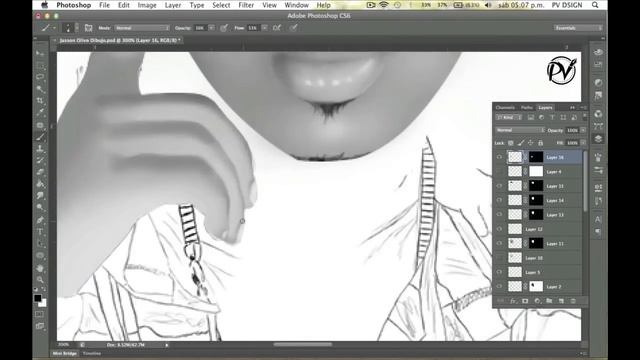Switch to the Channels tab
640x360 pixels.
point(505,107)
